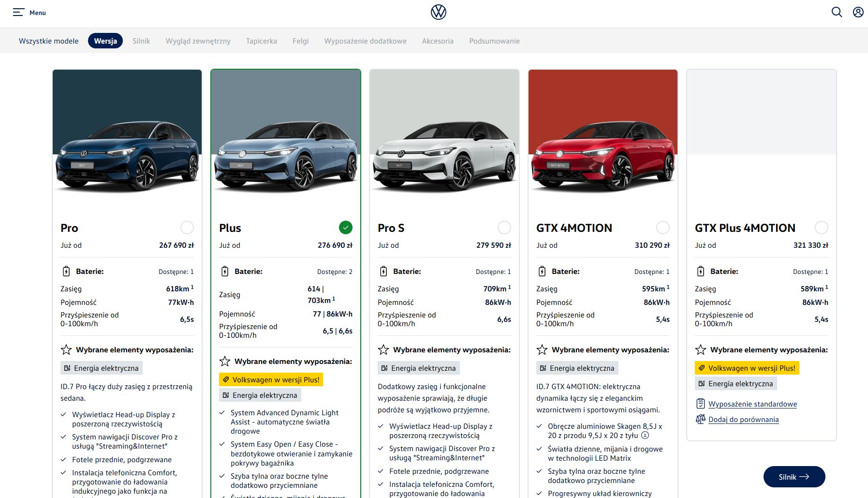This screenshot has width=868, height=498.
Task: Click 'Volkswagen w wersji Plus!' text in GTX Plus card
Action: [x=751, y=368]
